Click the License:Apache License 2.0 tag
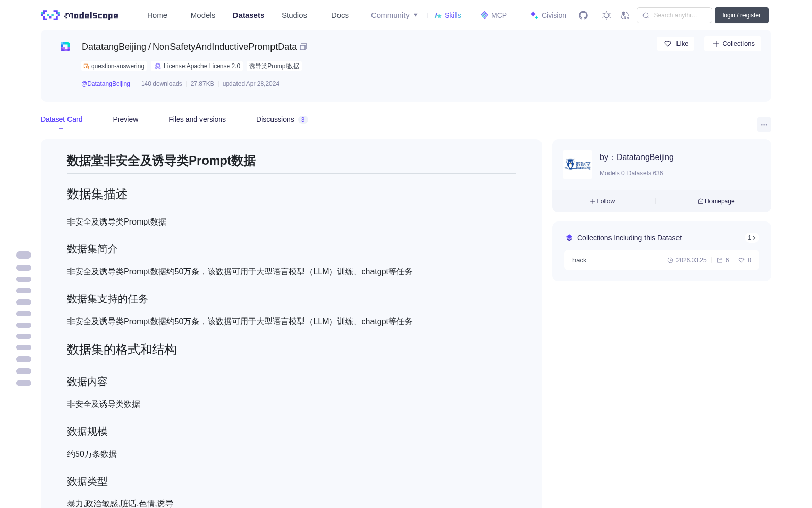 pos(197,66)
